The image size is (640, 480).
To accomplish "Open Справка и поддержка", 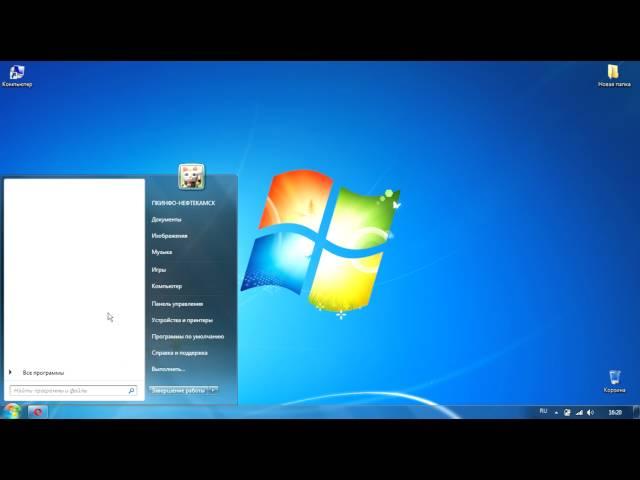I will coord(180,353).
